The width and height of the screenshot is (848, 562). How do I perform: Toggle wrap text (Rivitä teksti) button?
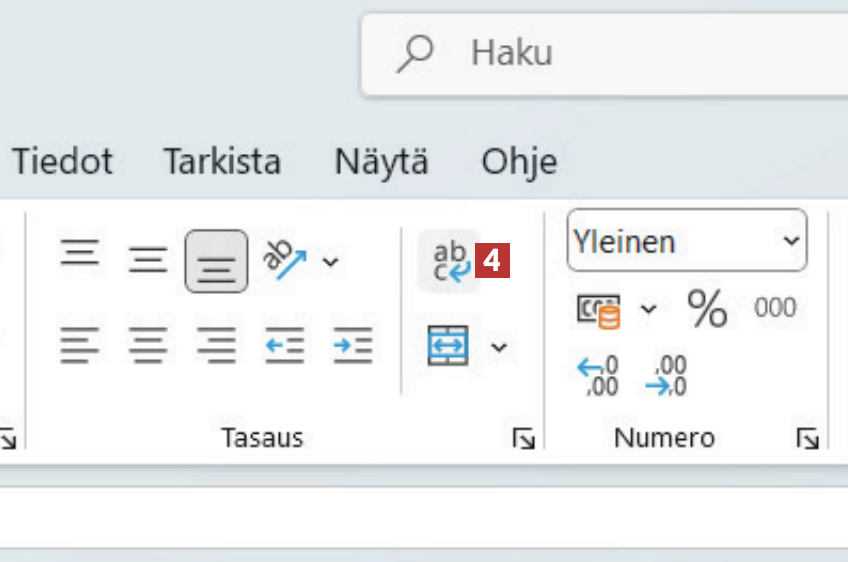(x=450, y=262)
